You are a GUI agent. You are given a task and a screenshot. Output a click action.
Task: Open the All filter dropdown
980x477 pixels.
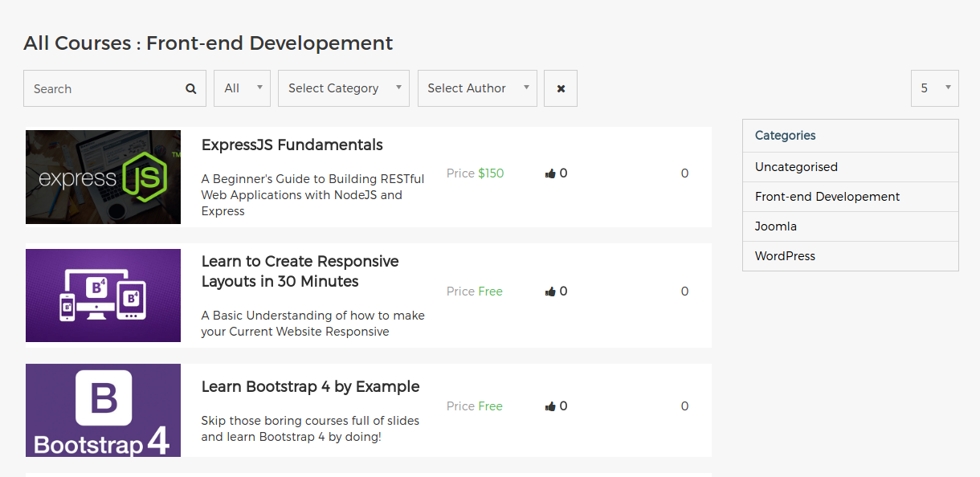[x=242, y=88]
